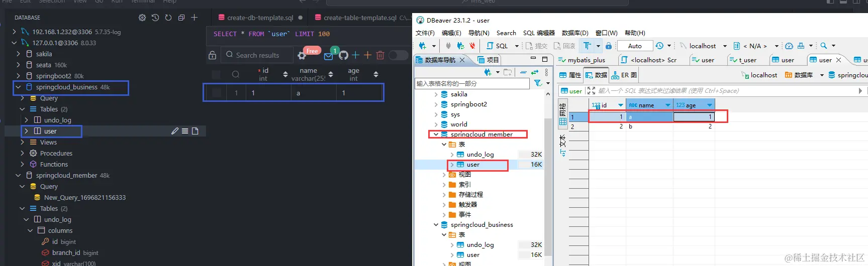Collapse the 127.0.0.1@3306 connection
Image resolution: width=868 pixels, height=266 pixels.
(x=15, y=43)
